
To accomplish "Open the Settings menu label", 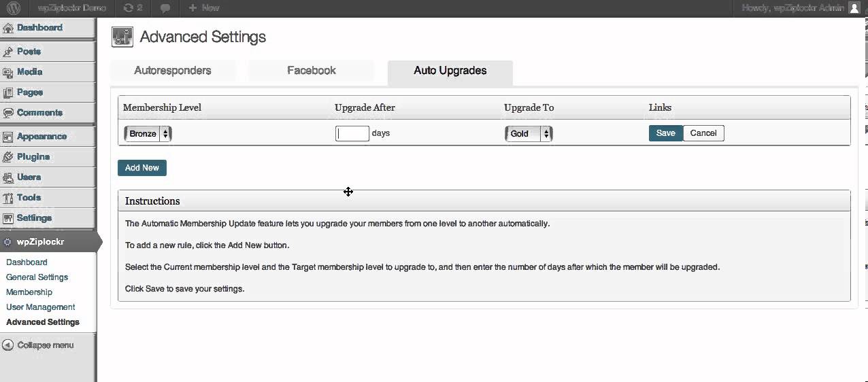I will pos(35,218).
